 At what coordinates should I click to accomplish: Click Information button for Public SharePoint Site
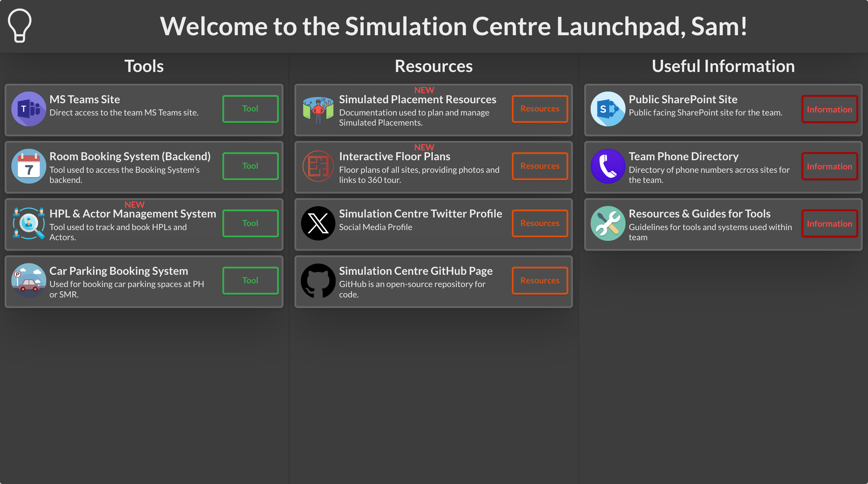click(829, 109)
